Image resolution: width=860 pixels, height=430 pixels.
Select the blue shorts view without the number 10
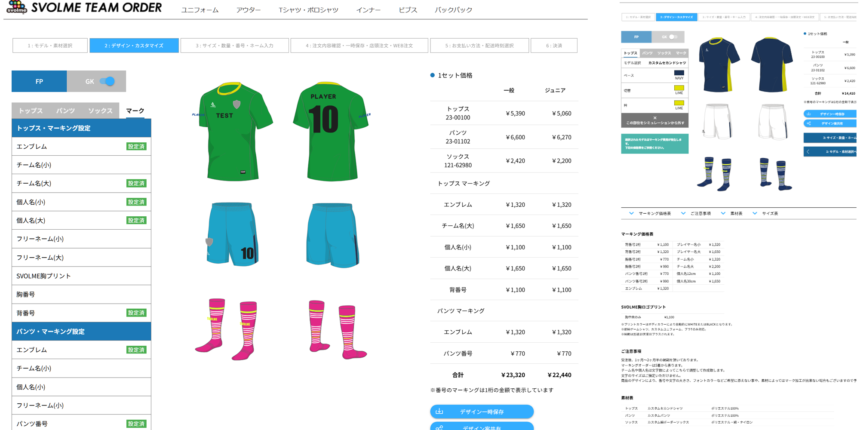tap(331, 235)
